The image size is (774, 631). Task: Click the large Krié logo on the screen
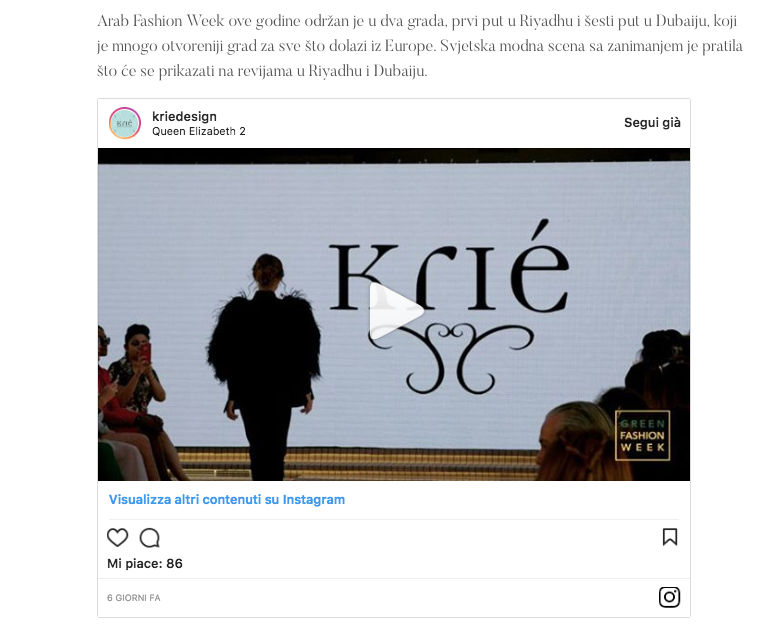(449, 269)
